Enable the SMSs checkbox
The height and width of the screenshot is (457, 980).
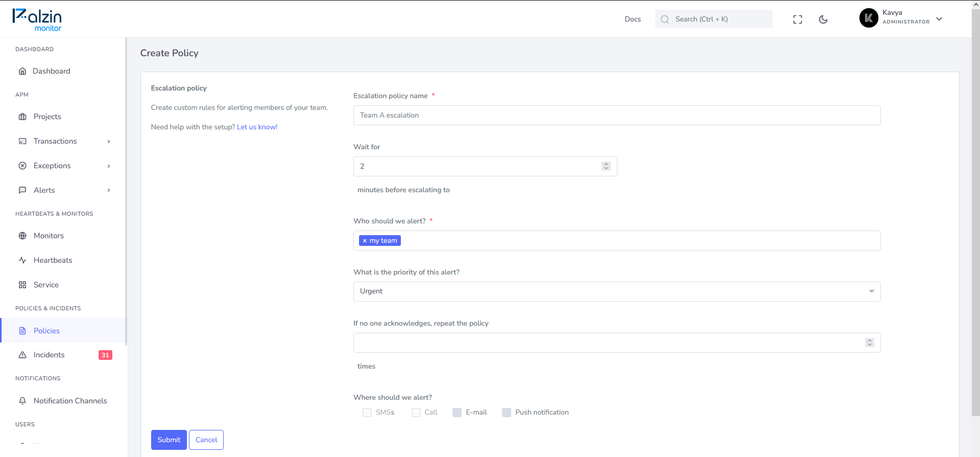pos(367,413)
